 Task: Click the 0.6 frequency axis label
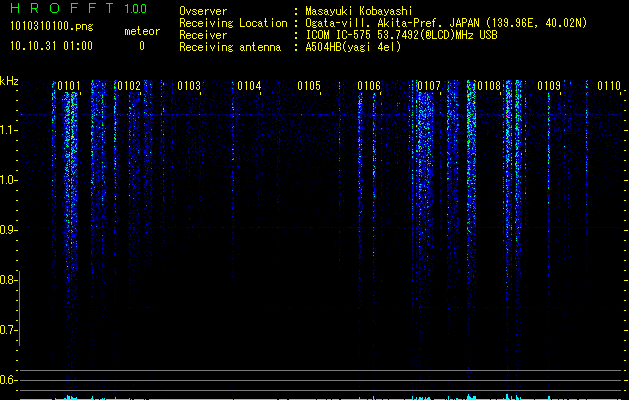[8, 380]
